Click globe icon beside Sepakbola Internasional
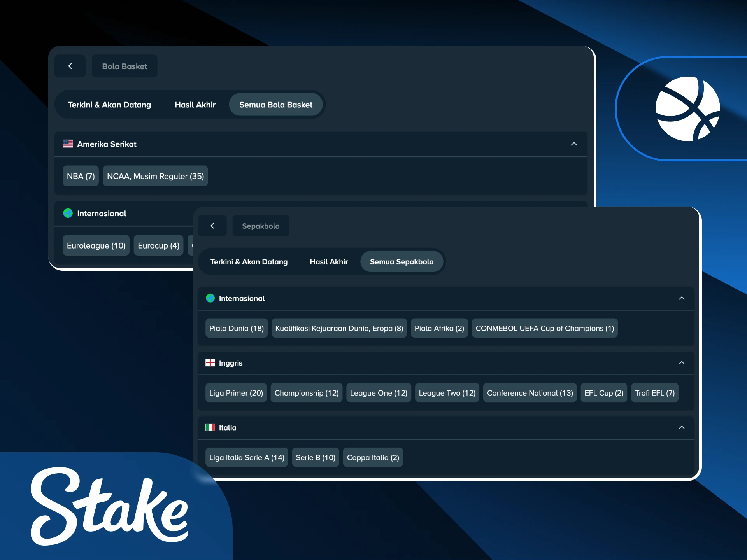Screen dimensions: 747x560 [x=210, y=298]
